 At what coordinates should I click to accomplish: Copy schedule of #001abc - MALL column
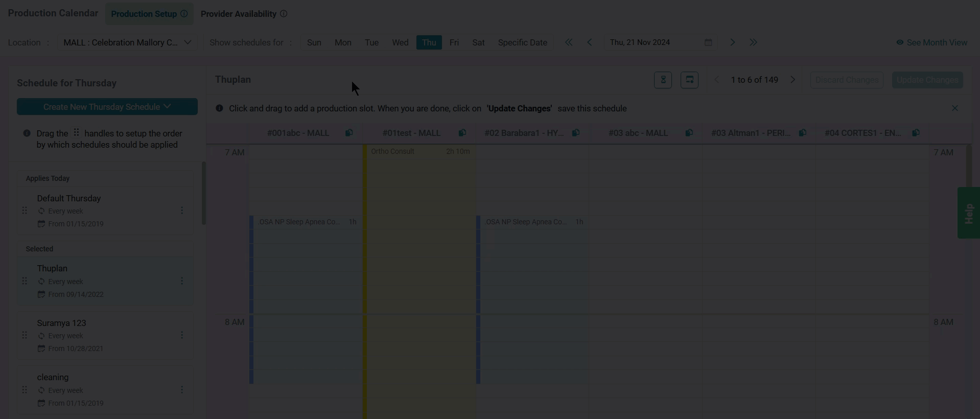(x=349, y=133)
